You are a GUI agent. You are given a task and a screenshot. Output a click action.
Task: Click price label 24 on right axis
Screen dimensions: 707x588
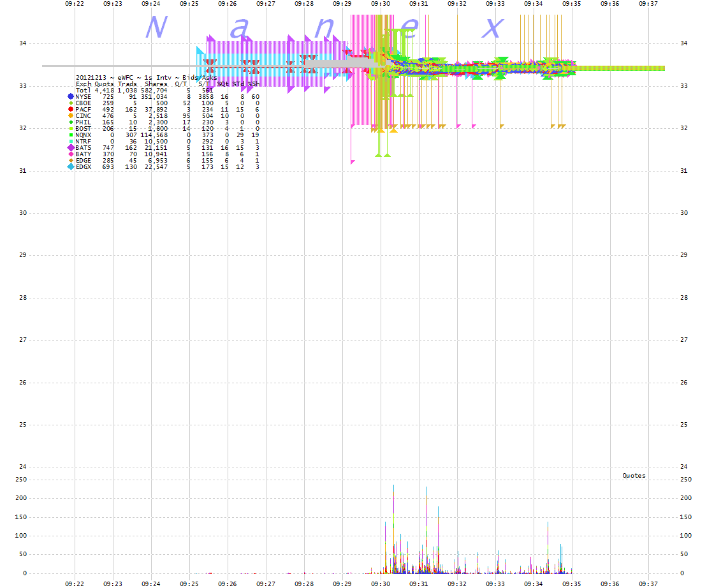pos(684,467)
